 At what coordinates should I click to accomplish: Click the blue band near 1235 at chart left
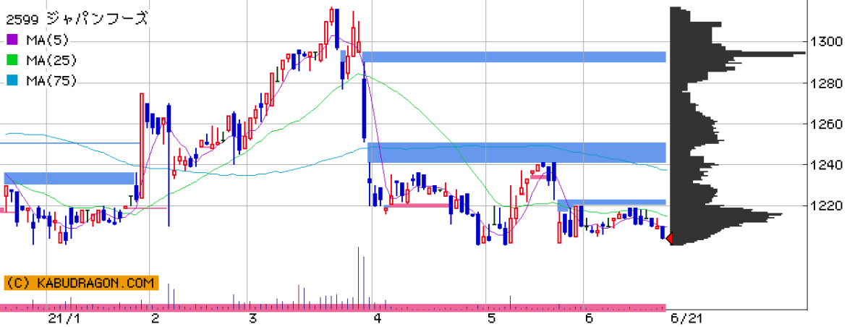pos(69,178)
